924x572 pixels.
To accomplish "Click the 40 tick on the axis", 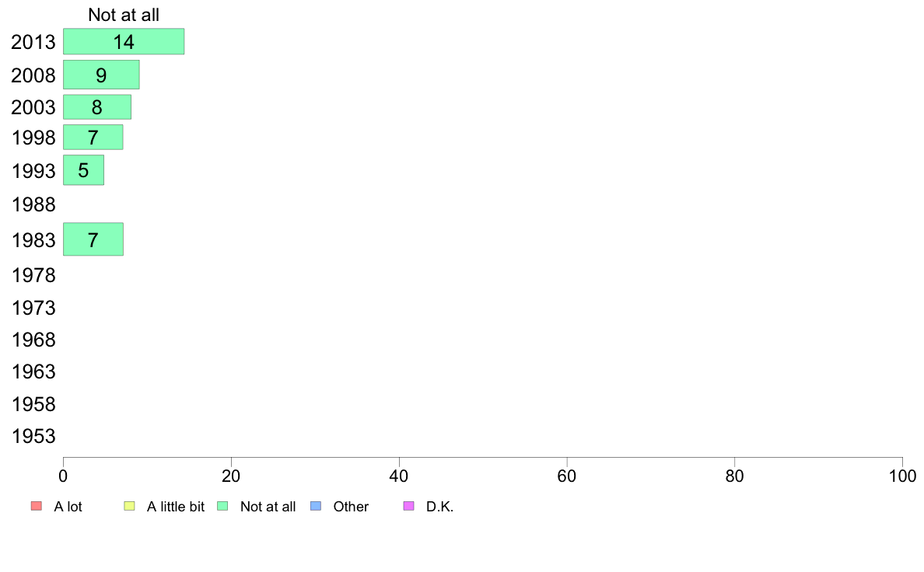I will click(399, 476).
